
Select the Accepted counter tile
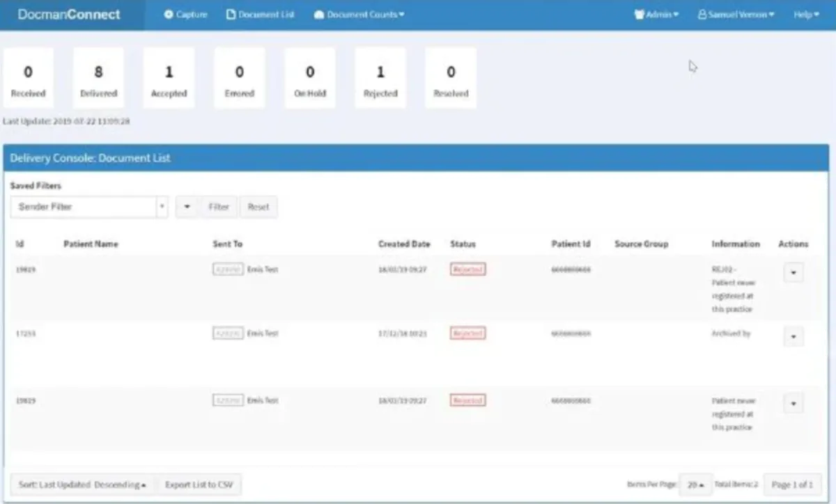coord(169,77)
